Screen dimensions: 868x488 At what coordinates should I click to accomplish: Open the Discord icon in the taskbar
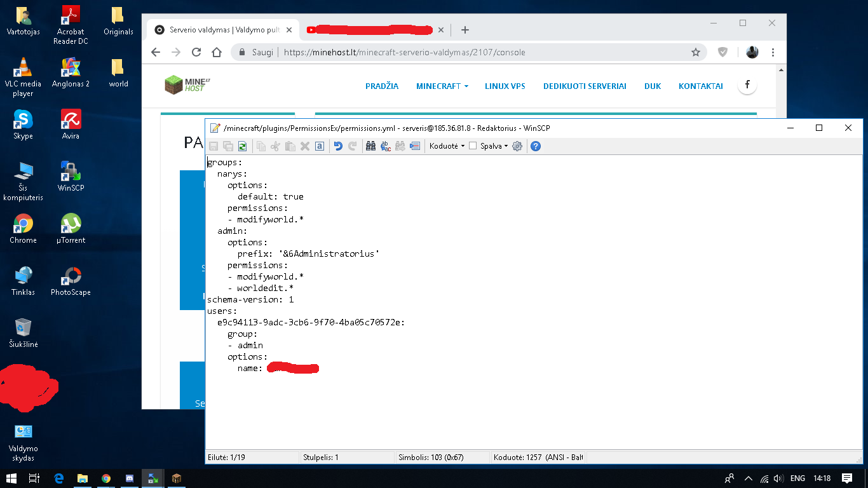(130, 478)
